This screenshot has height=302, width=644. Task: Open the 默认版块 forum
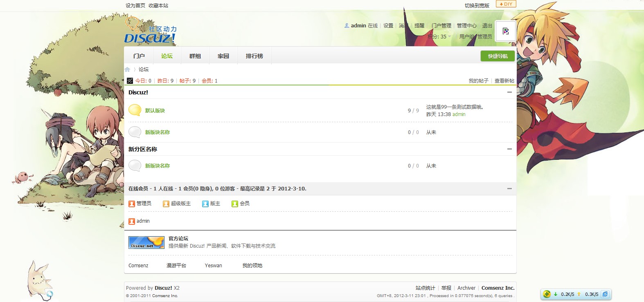(155, 111)
